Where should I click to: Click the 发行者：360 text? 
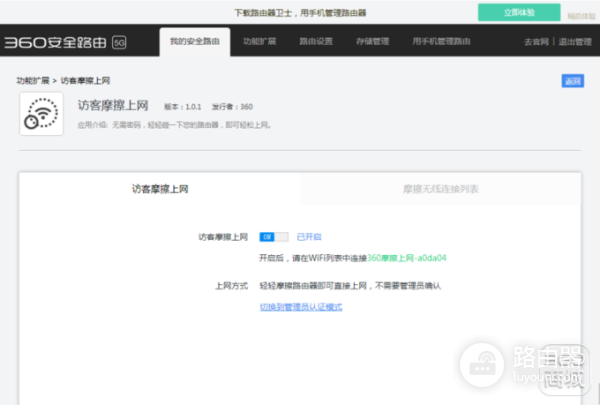point(232,107)
